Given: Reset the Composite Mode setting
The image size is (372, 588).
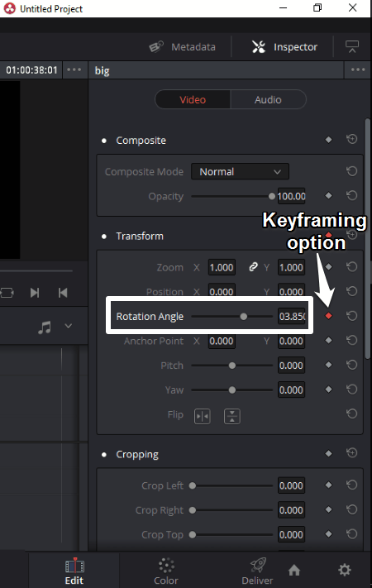Looking at the screenshot, I should pyautogui.click(x=352, y=171).
